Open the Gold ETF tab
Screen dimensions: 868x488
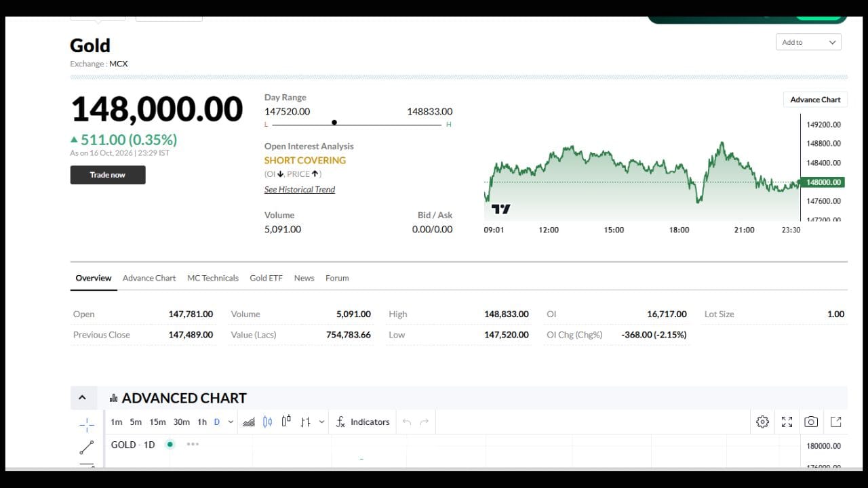point(266,278)
